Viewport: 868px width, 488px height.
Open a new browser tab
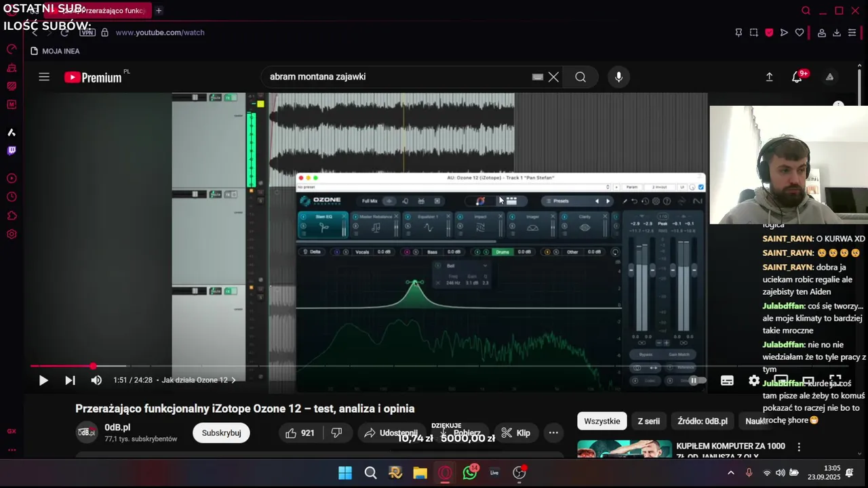[159, 11]
